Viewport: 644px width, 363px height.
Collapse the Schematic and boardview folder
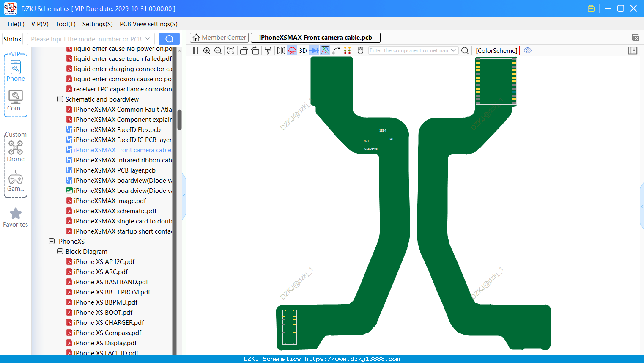pos(60,99)
